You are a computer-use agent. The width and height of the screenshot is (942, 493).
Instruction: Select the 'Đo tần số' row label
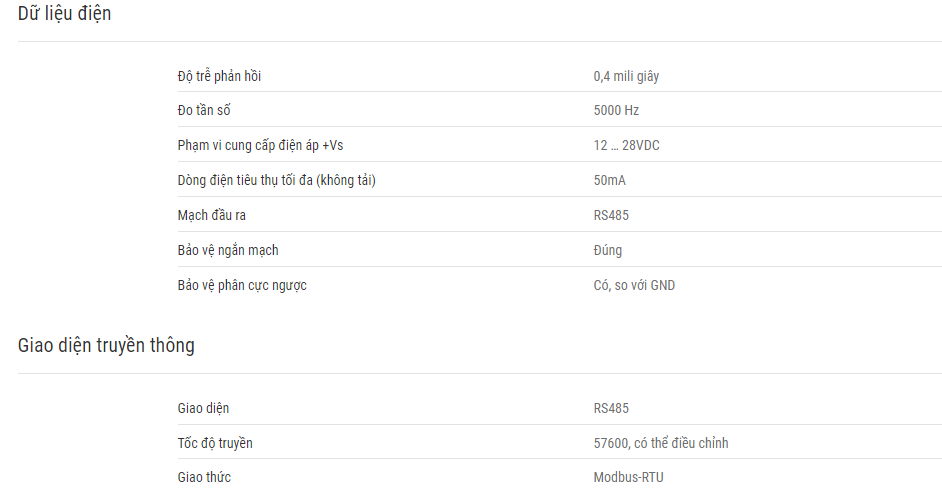coord(204,110)
